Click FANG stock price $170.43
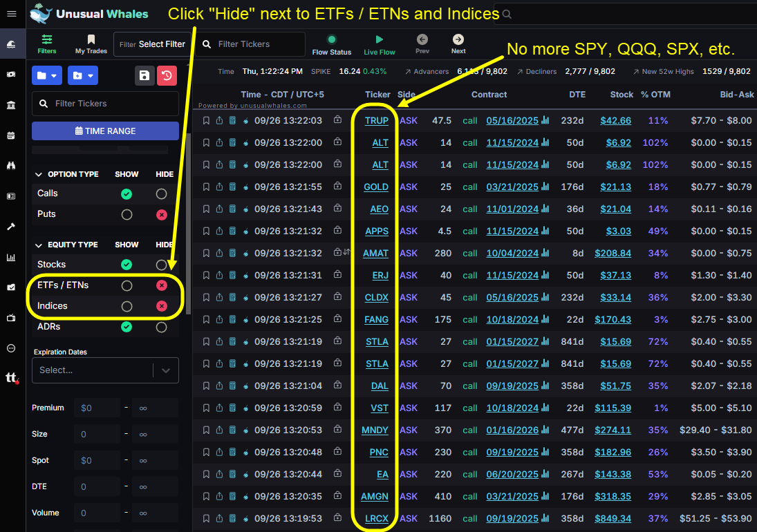The width and height of the screenshot is (757, 532). pos(613,319)
